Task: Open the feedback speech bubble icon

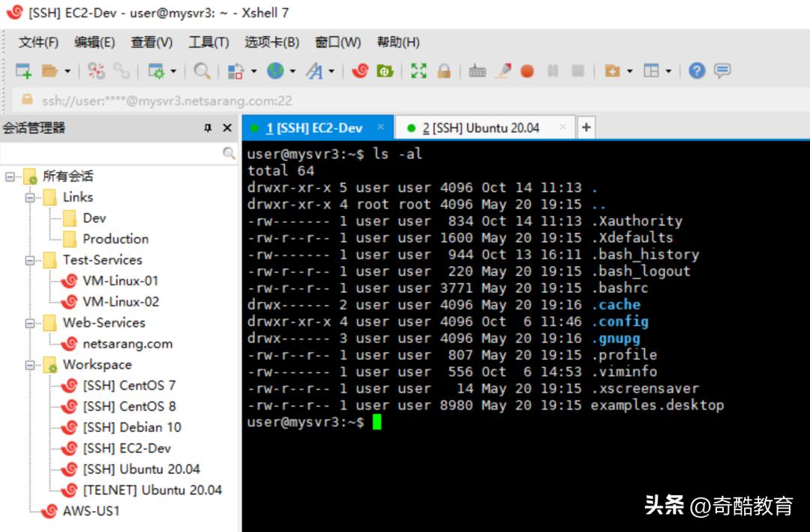Action: pos(721,71)
